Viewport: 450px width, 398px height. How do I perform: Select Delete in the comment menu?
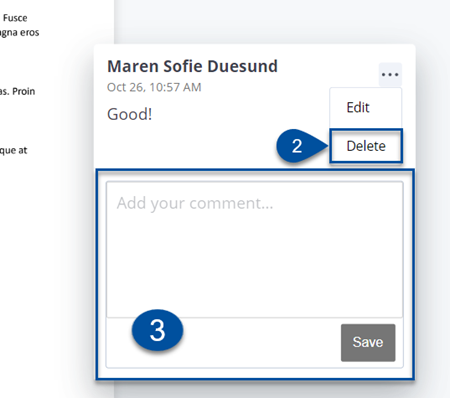pos(366,146)
